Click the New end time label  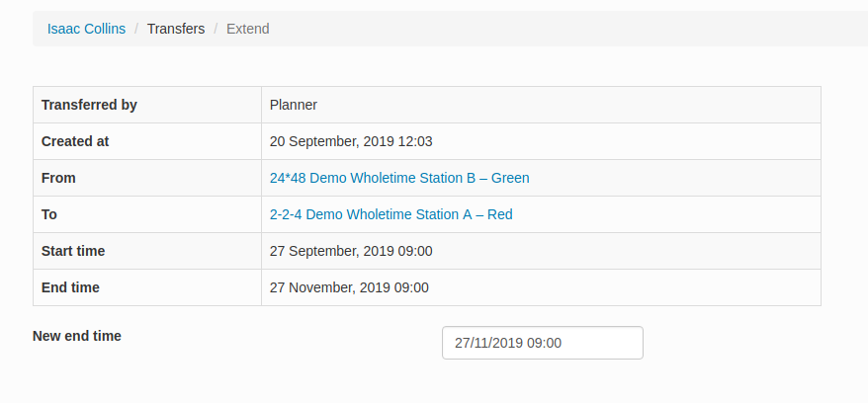tap(77, 336)
